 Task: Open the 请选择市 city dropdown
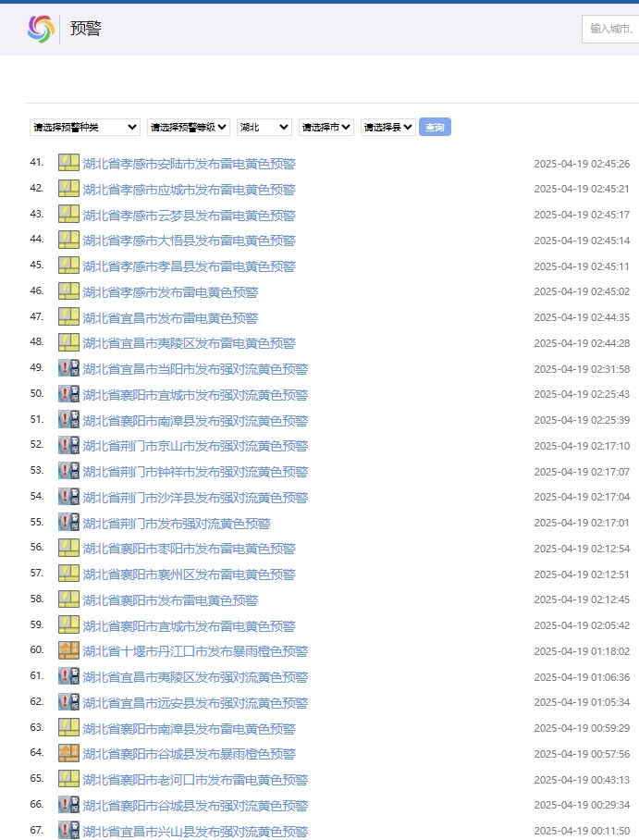coord(326,127)
